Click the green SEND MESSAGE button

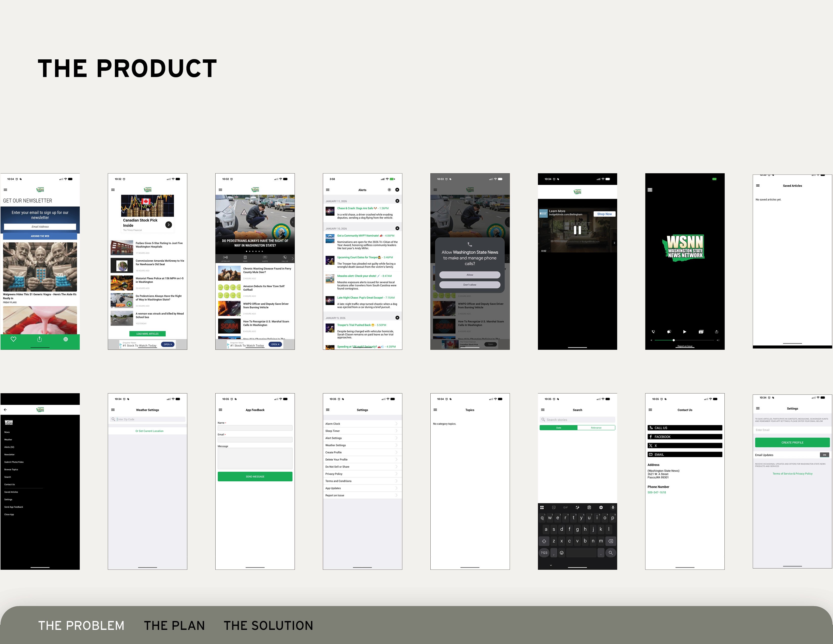(255, 477)
